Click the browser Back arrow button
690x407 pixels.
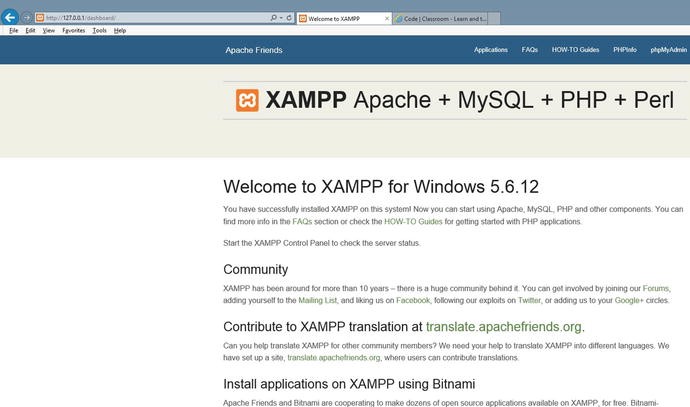coord(10,18)
